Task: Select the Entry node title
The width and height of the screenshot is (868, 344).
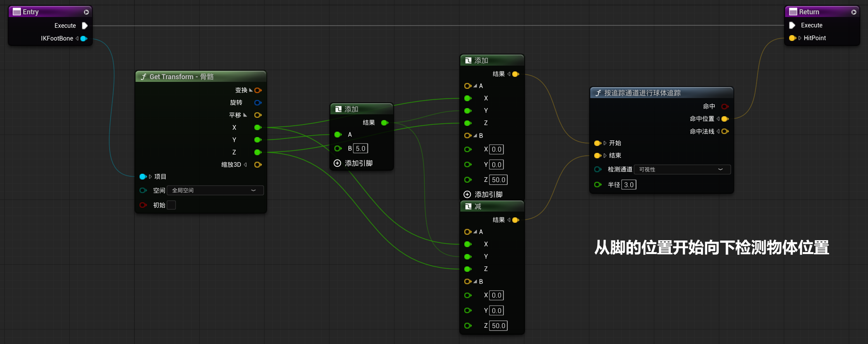Action: click(31, 12)
